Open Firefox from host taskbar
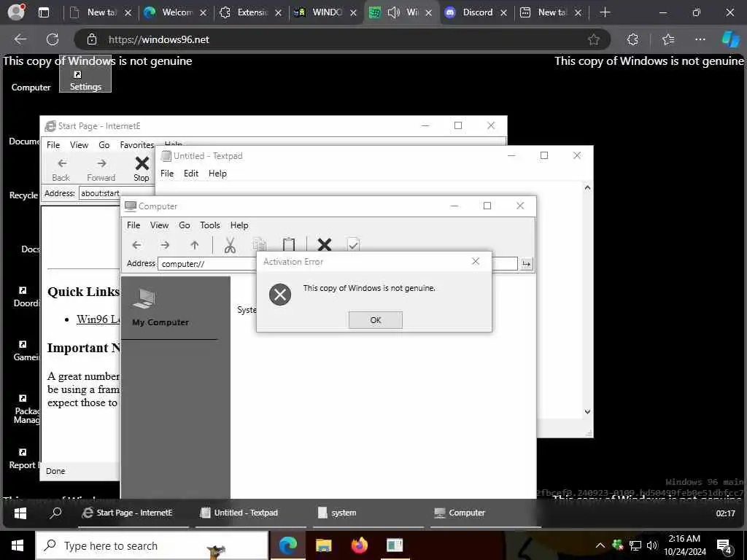The height and width of the screenshot is (560, 747). 359,545
